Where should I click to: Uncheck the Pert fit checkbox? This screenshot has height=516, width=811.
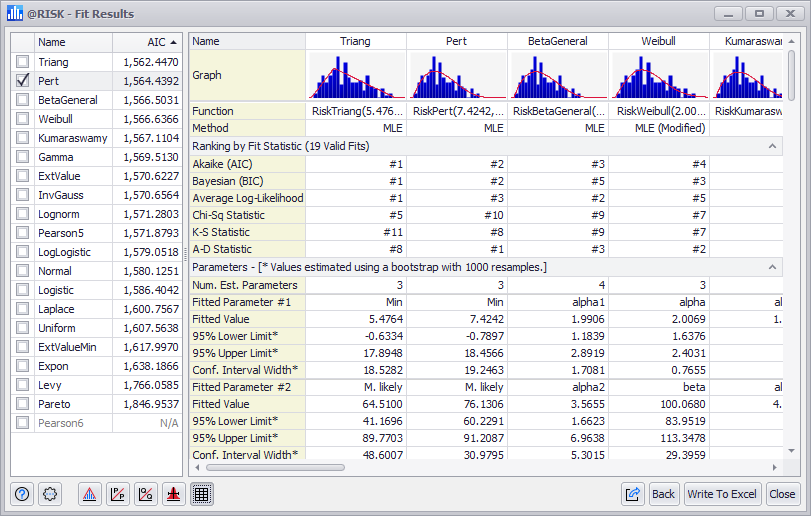coord(22,81)
